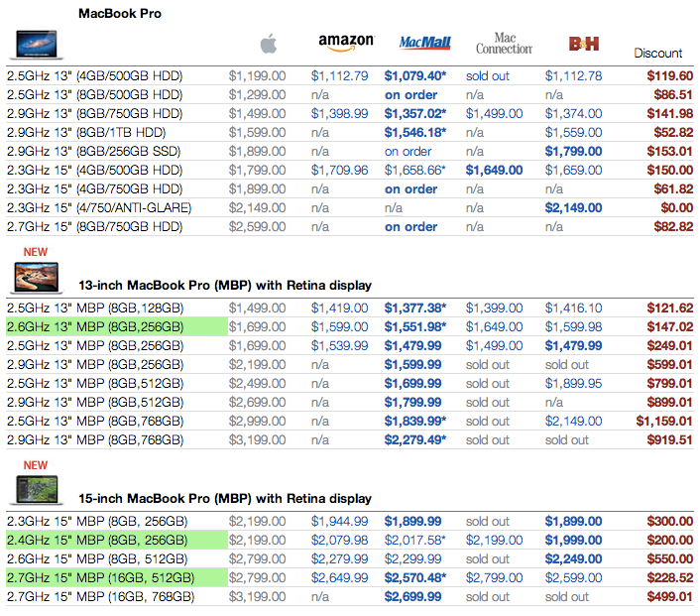Click MacMall price $1,377.38*

[415, 308]
